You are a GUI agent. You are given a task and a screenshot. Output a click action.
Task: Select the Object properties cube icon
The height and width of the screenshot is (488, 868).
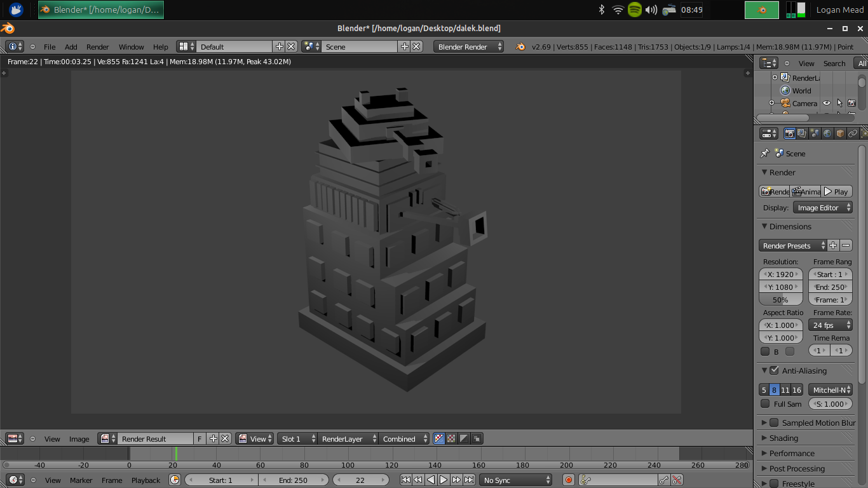(x=839, y=133)
